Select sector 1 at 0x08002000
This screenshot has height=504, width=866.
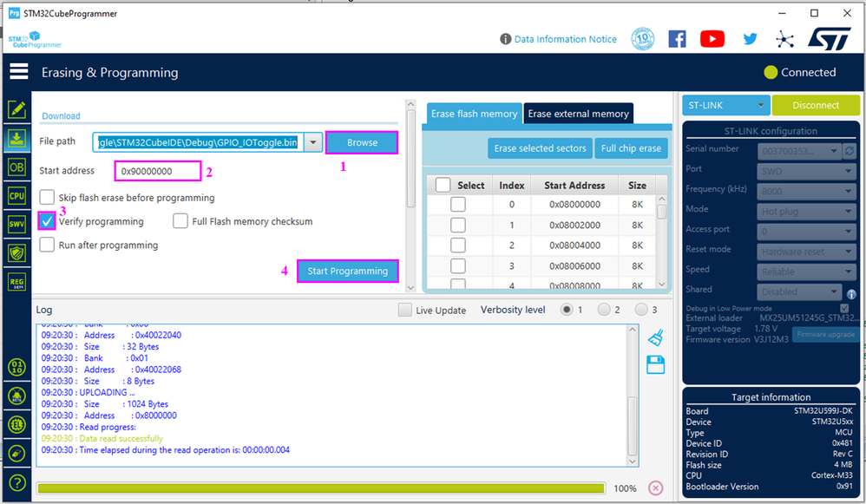[x=458, y=225]
